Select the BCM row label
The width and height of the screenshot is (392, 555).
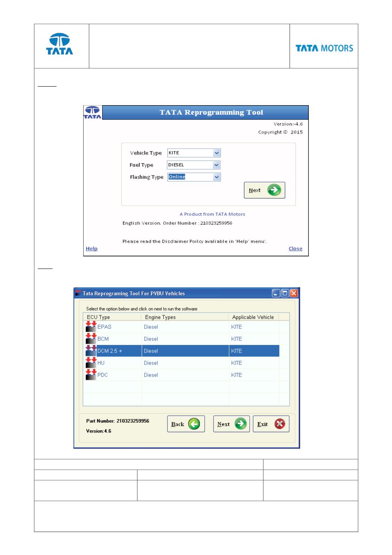point(103,339)
